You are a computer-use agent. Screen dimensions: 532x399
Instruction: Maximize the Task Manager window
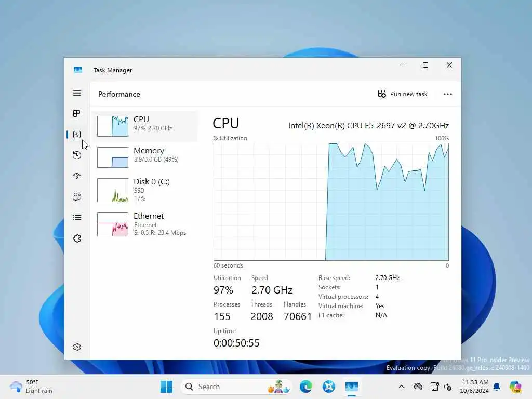point(425,65)
